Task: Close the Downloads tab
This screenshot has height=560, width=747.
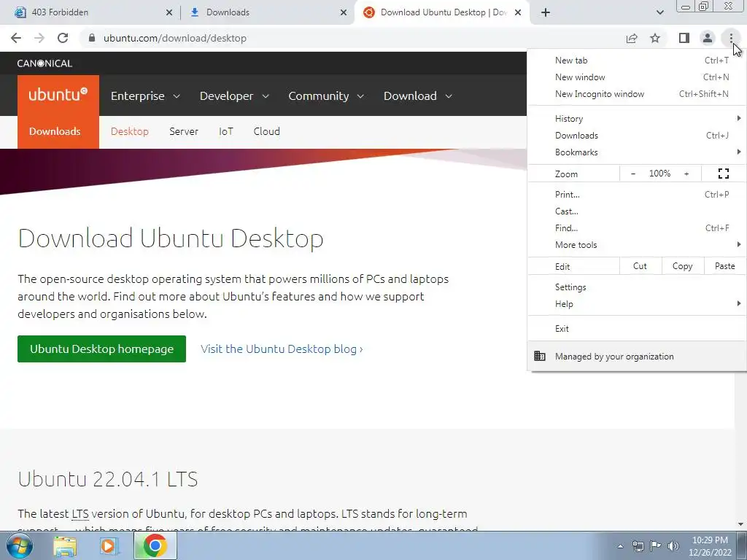Action: 344,12
